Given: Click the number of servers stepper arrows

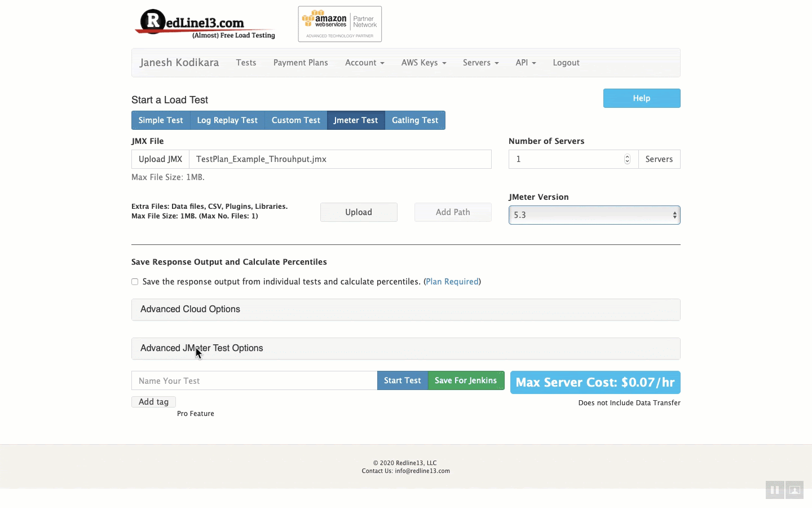Looking at the screenshot, I should pyautogui.click(x=627, y=159).
